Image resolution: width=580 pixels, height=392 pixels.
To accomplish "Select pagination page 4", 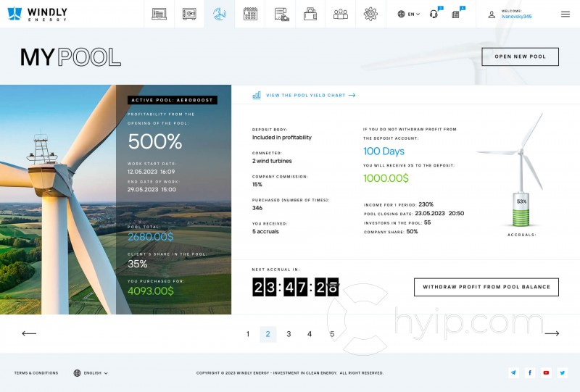I will click(310, 334).
